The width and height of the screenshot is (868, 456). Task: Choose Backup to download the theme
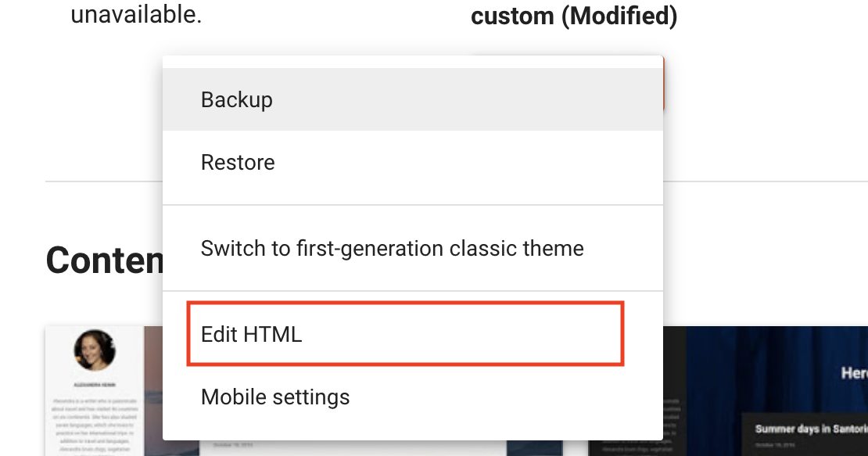pyautogui.click(x=236, y=99)
